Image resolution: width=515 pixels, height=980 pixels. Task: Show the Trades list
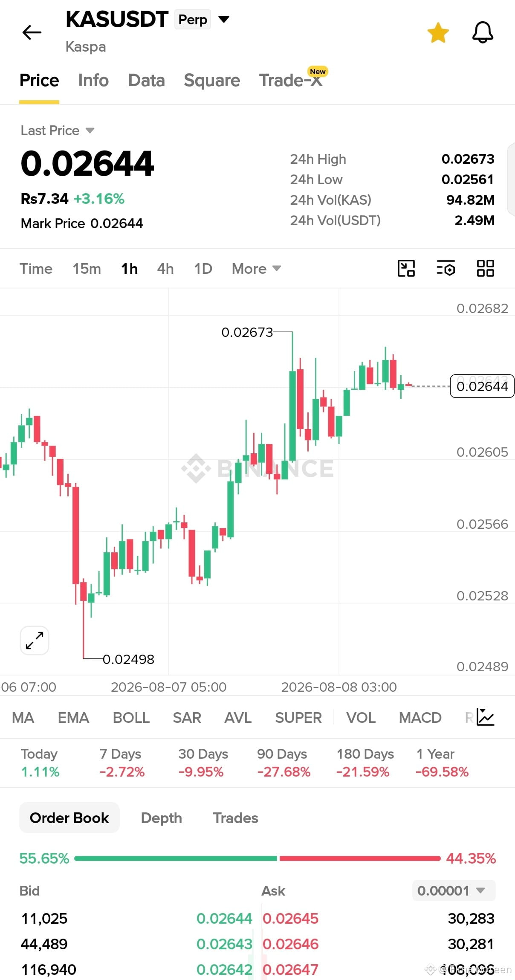236,818
